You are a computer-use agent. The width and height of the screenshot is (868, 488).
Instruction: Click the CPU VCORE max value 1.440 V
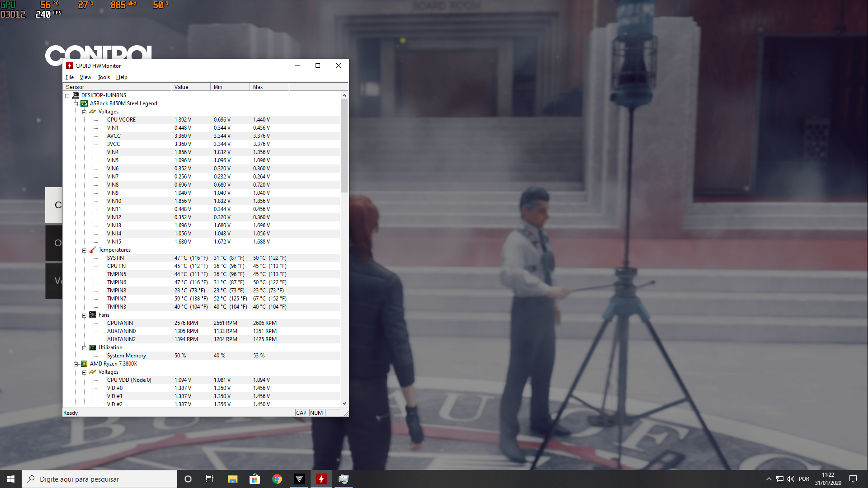[261, 120]
